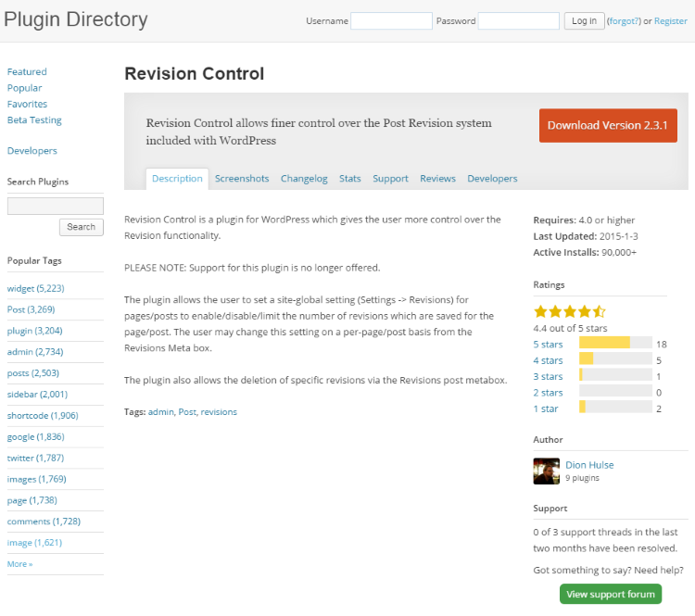
Task: Click View support forum button
Action: [611, 595]
